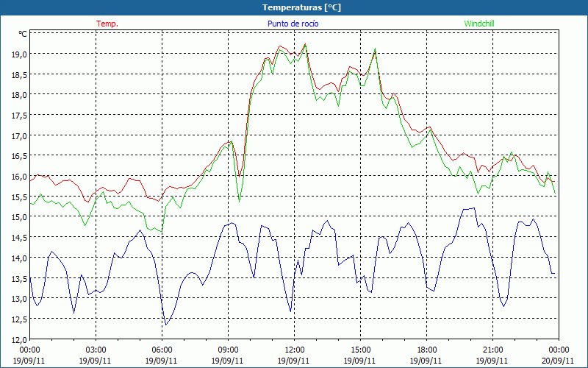Click the 14,5 y-axis value

coord(20,238)
